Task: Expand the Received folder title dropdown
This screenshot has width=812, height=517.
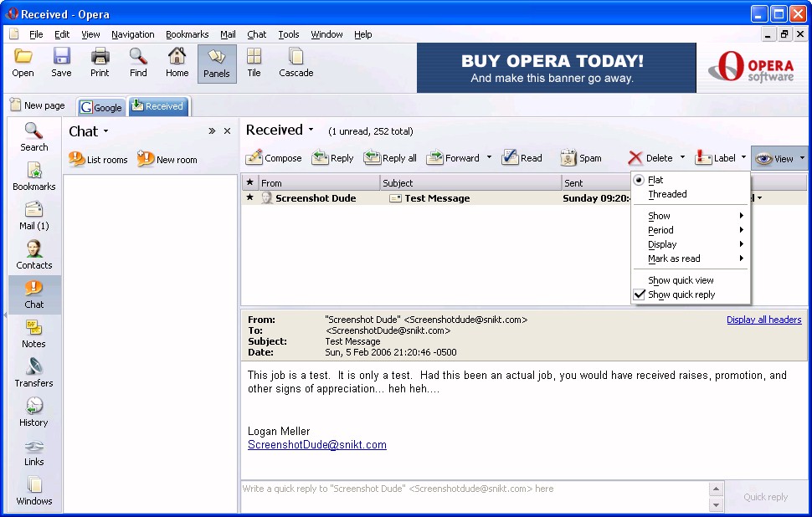Action: coord(311,131)
